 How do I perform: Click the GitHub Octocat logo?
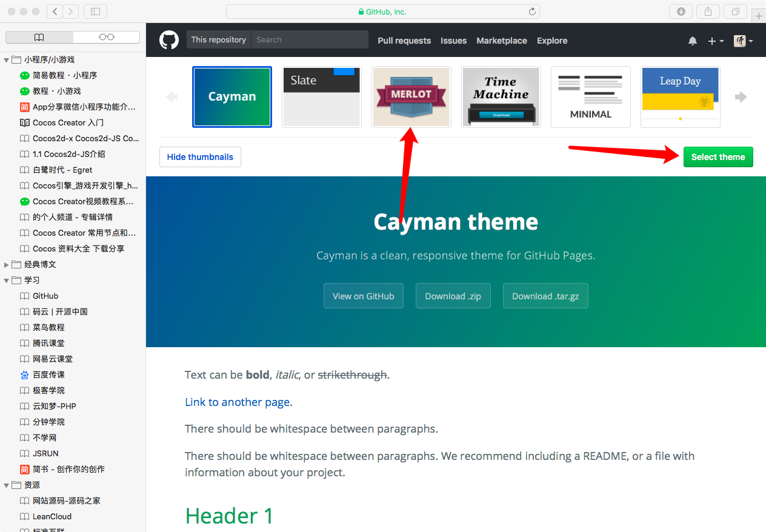169,40
